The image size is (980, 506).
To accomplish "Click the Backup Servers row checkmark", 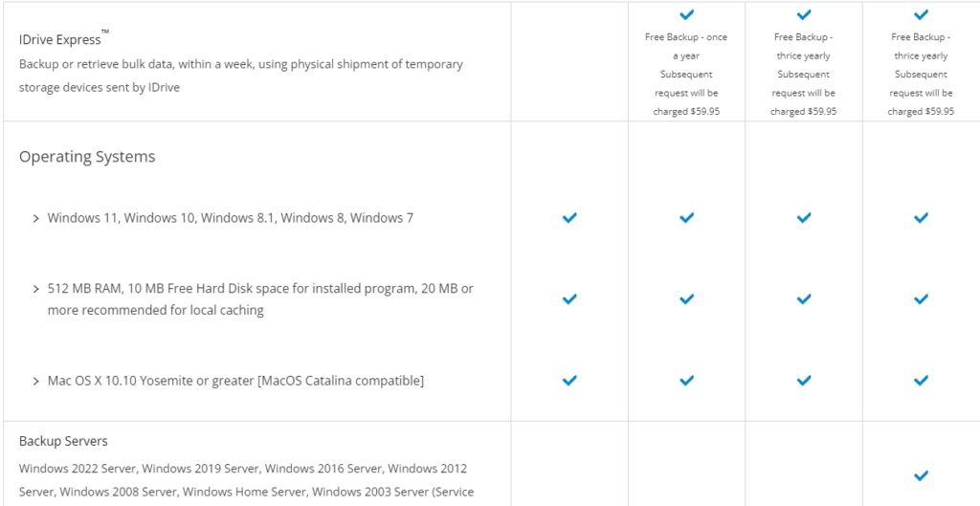I will 921,476.
